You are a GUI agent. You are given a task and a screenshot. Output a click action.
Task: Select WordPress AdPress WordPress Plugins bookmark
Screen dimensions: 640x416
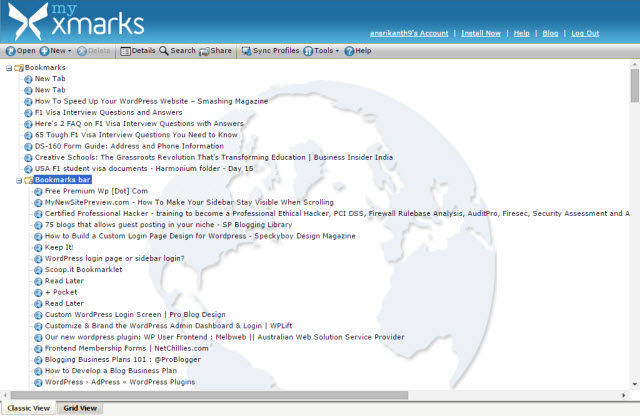[x=120, y=382]
